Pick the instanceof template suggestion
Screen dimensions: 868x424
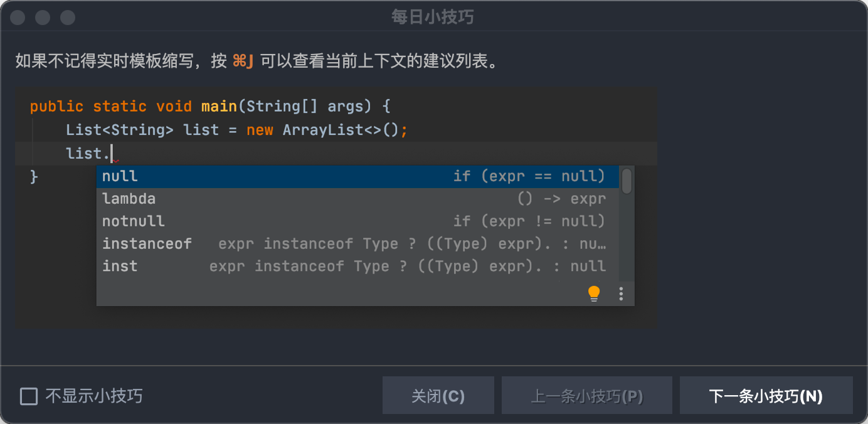pyautogui.click(x=251, y=243)
